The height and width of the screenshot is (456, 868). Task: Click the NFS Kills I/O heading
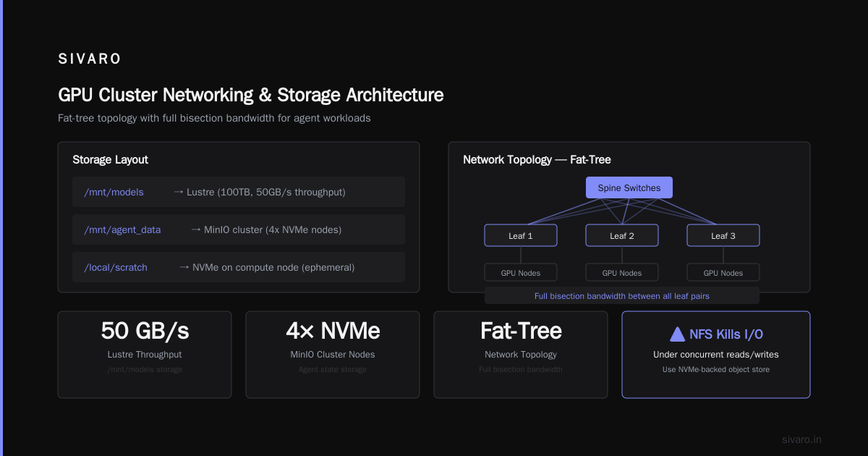pyautogui.click(x=726, y=334)
